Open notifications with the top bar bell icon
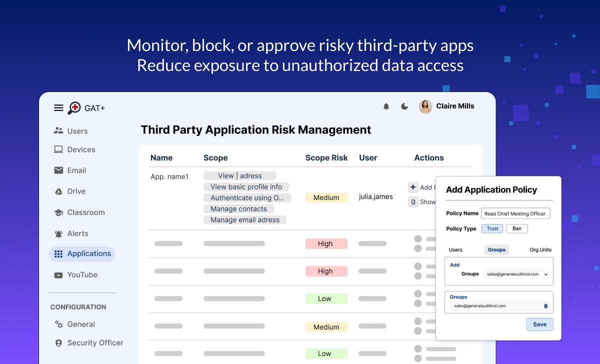Viewport: 600px width, 364px height. [386, 106]
